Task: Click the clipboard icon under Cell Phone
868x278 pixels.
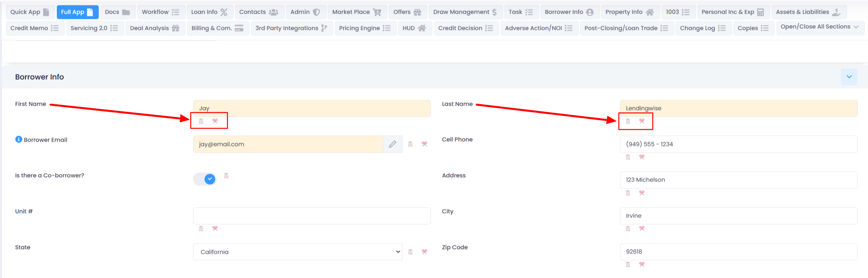Action: tap(628, 157)
